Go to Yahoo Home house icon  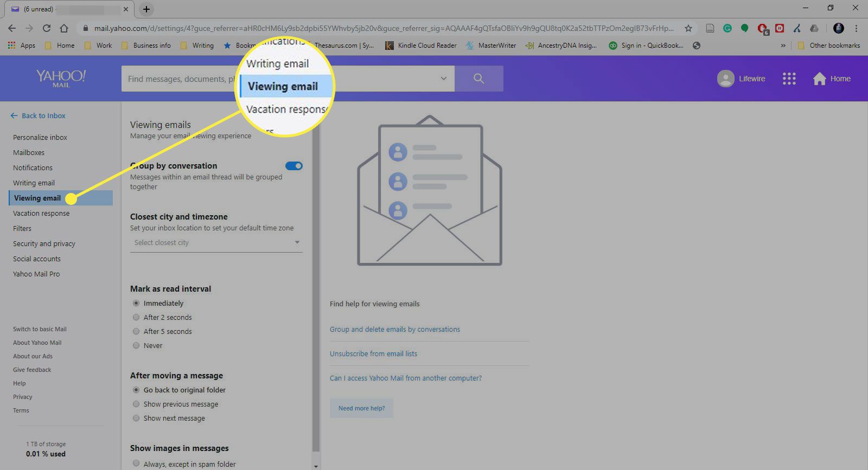[x=819, y=79]
